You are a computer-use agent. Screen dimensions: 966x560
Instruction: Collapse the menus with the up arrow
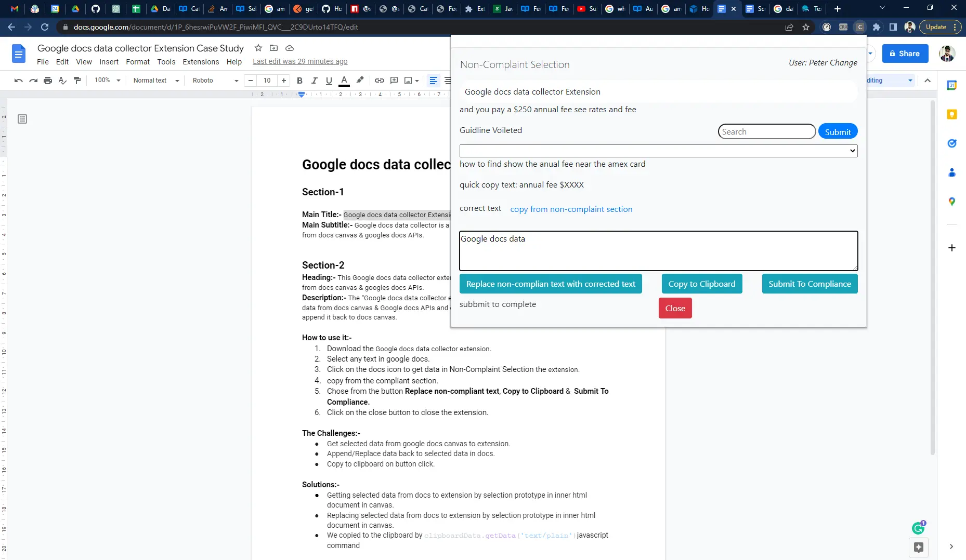coord(928,81)
